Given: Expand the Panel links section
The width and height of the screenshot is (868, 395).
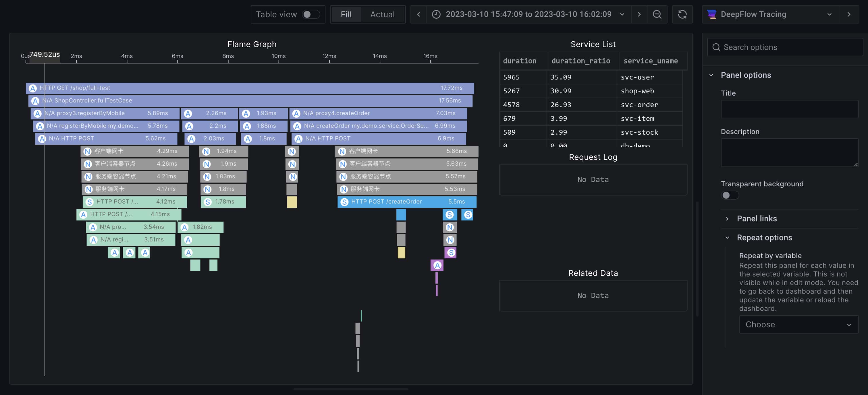Looking at the screenshot, I should click(x=757, y=218).
